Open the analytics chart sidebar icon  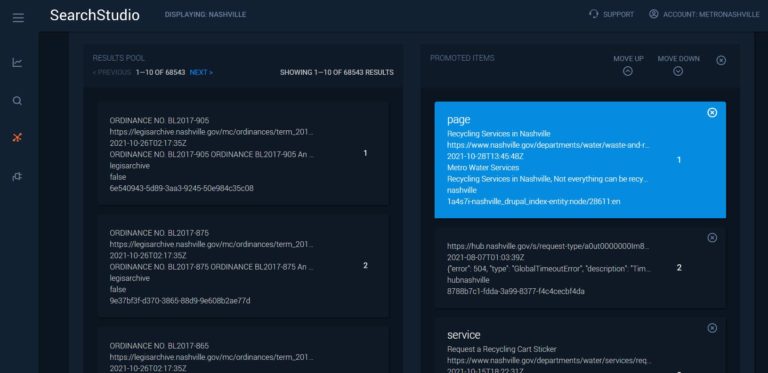[x=17, y=63]
